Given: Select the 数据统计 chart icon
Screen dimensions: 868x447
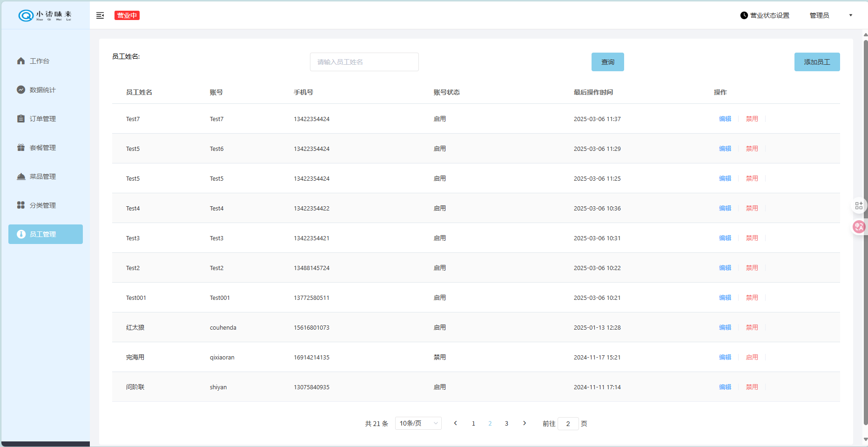Looking at the screenshot, I should 21,90.
